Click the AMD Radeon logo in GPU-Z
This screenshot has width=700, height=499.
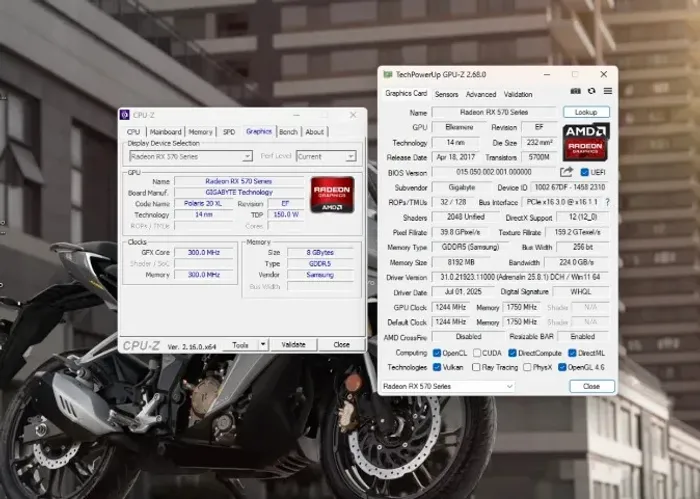586,142
